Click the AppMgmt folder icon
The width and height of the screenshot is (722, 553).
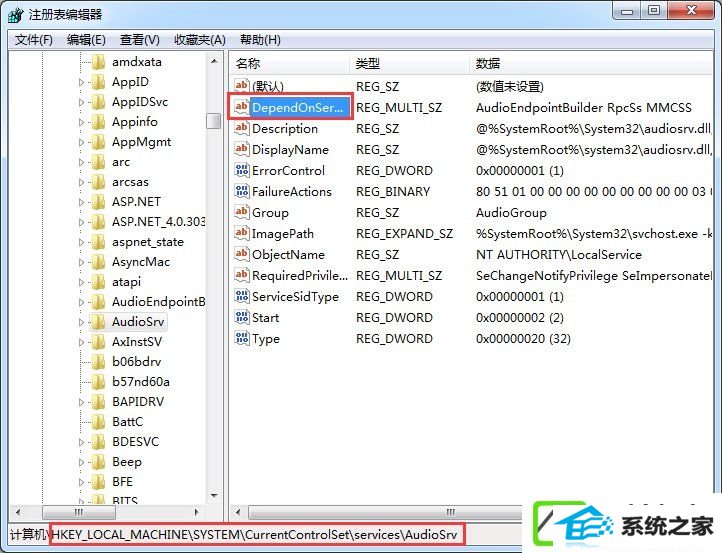click(98, 142)
